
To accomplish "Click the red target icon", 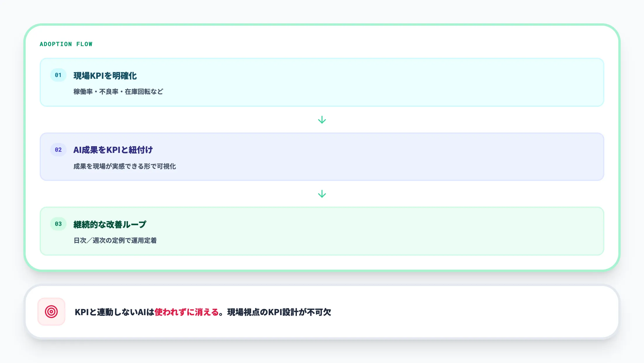I will click(51, 312).
